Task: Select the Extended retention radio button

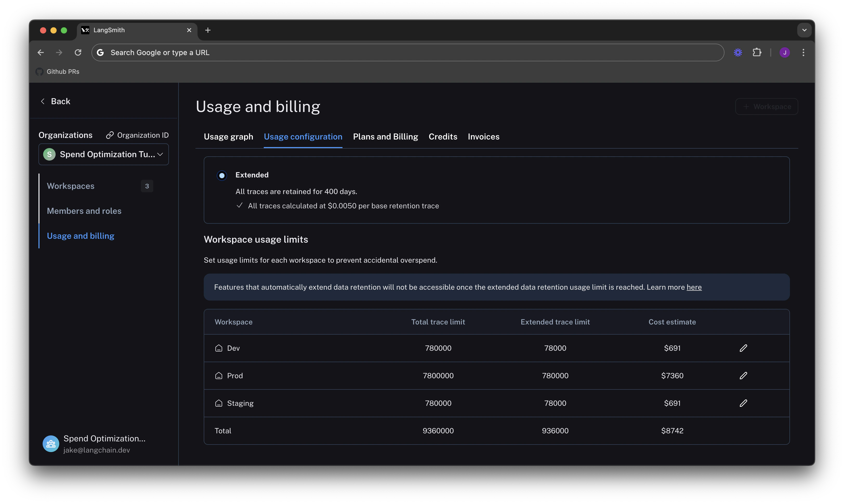Action: [222, 175]
